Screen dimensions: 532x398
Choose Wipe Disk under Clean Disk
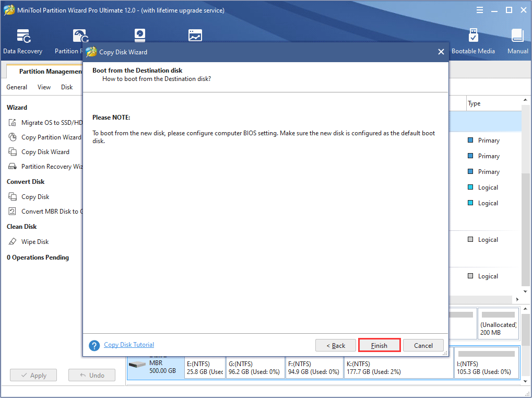(x=29, y=242)
